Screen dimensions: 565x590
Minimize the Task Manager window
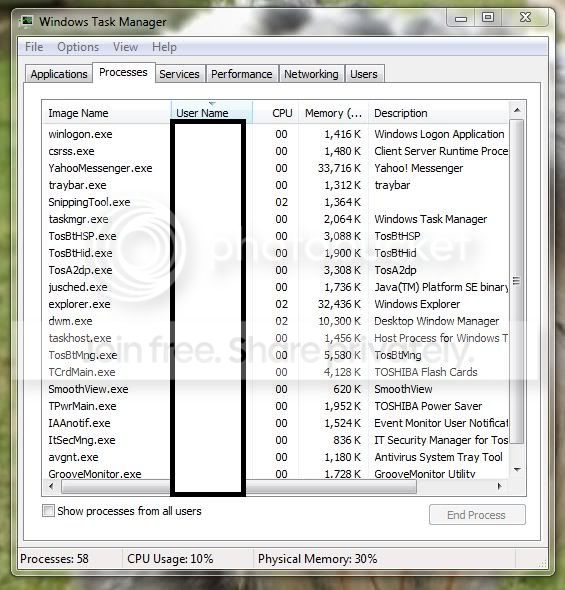[461, 18]
